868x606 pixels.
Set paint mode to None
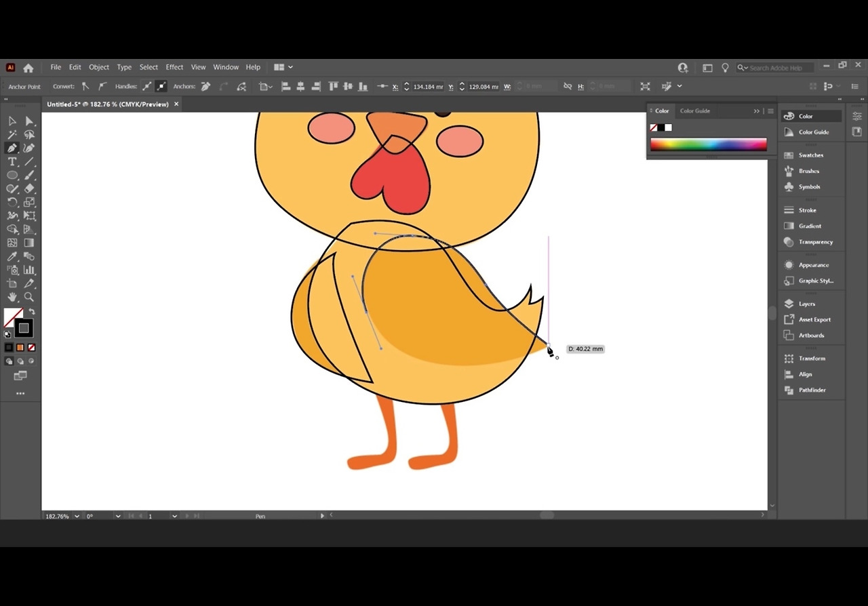[x=31, y=348]
